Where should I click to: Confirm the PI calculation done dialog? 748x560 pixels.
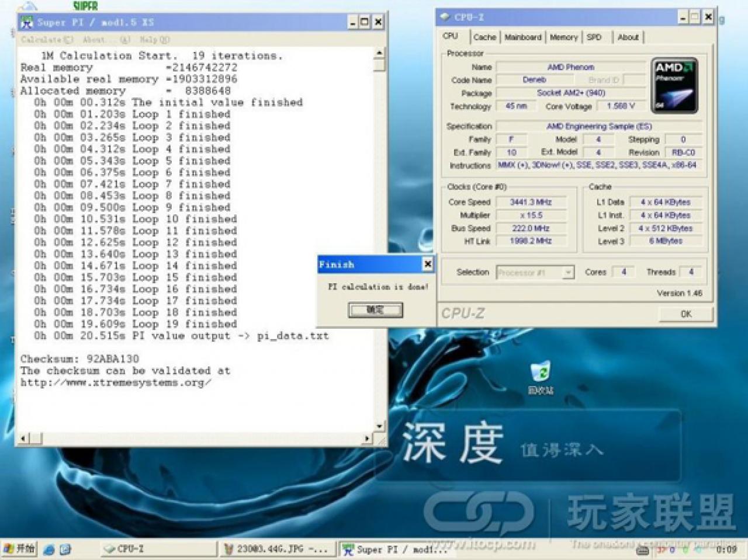pos(376,310)
